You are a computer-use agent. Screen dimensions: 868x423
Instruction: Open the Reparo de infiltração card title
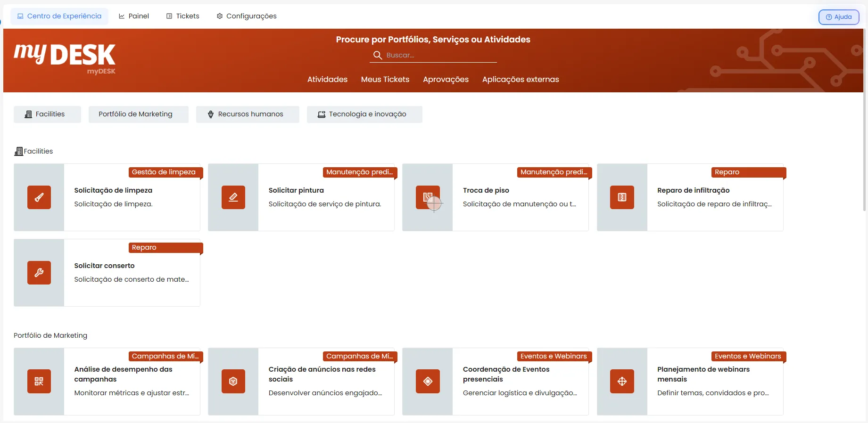694,190
